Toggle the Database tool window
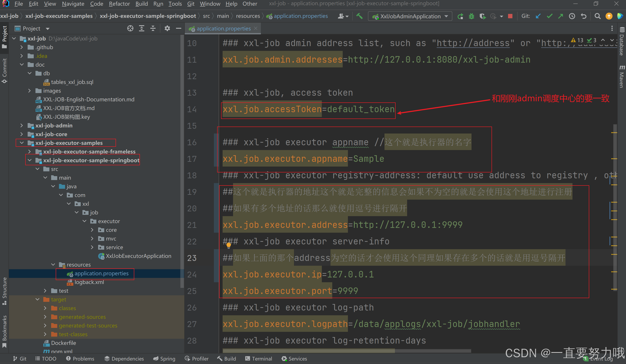This screenshot has width=626, height=364. [x=622, y=41]
